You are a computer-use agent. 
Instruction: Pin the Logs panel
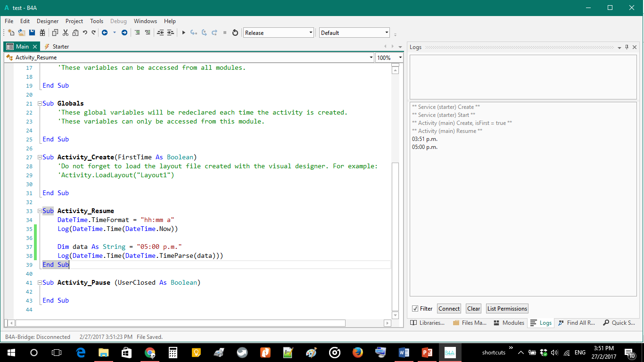pyautogui.click(x=627, y=47)
